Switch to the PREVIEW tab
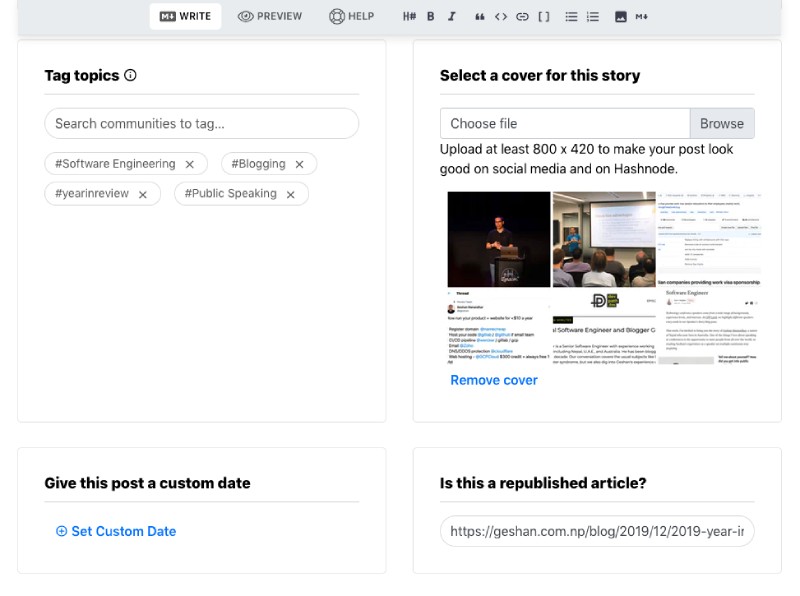This screenshot has width=800, height=596. (269, 16)
